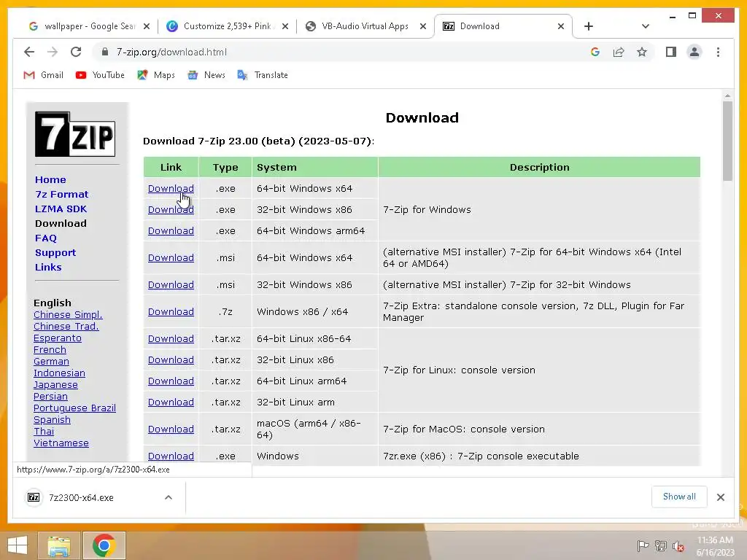Open the Google search side icon in address bar
This screenshot has width=747, height=560.
coord(595,52)
